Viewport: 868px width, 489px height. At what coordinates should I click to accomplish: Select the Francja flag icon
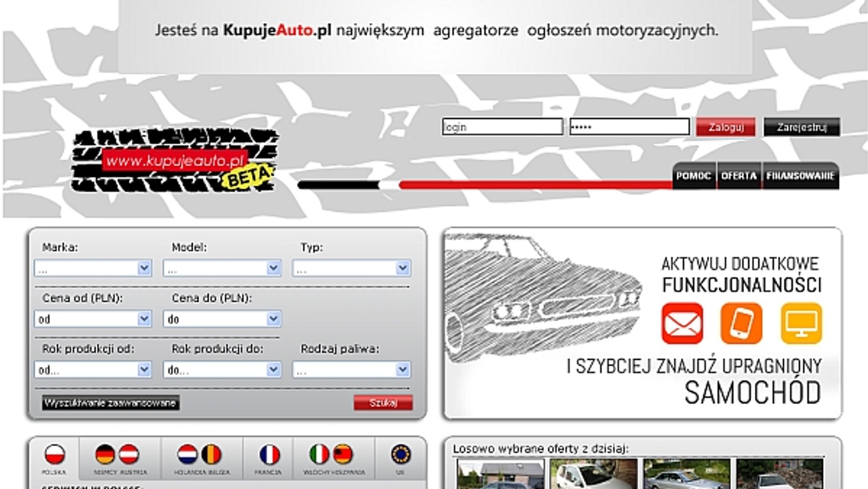click(269, 455)
